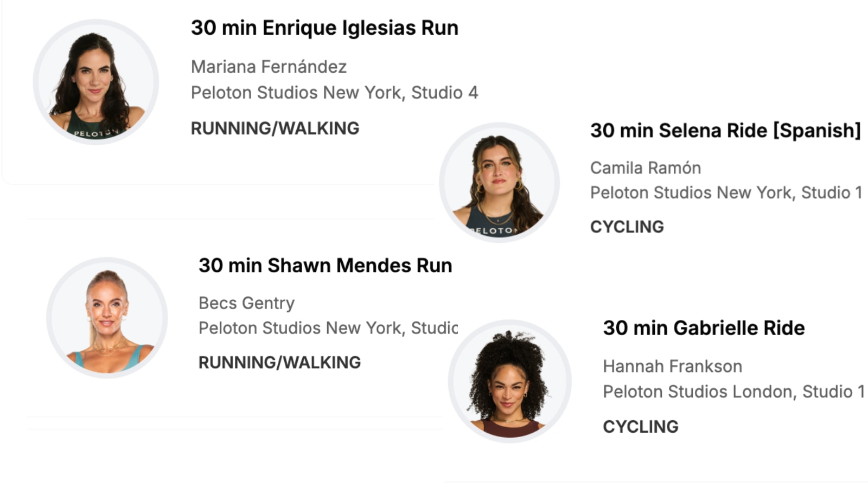This screenshot has height=488, width=868.
Task: Open the 30 min Selena Ride [Spanish] class
Action: pyautogui.click(x=725, y=131)
